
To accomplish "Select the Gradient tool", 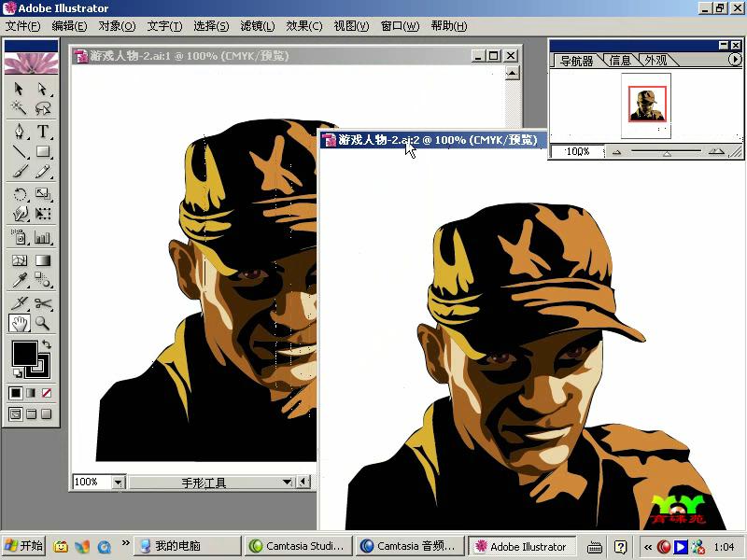I will (42, 260).
